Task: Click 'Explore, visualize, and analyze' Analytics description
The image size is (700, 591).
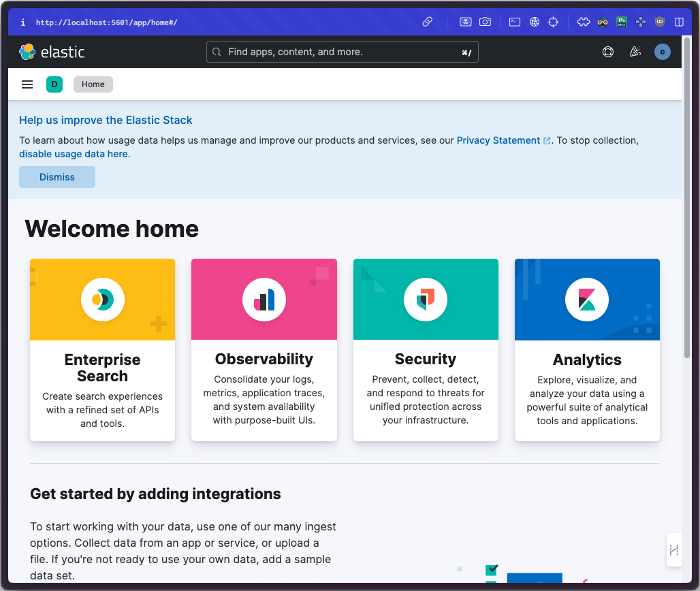Action: click(x=587, y=400)
